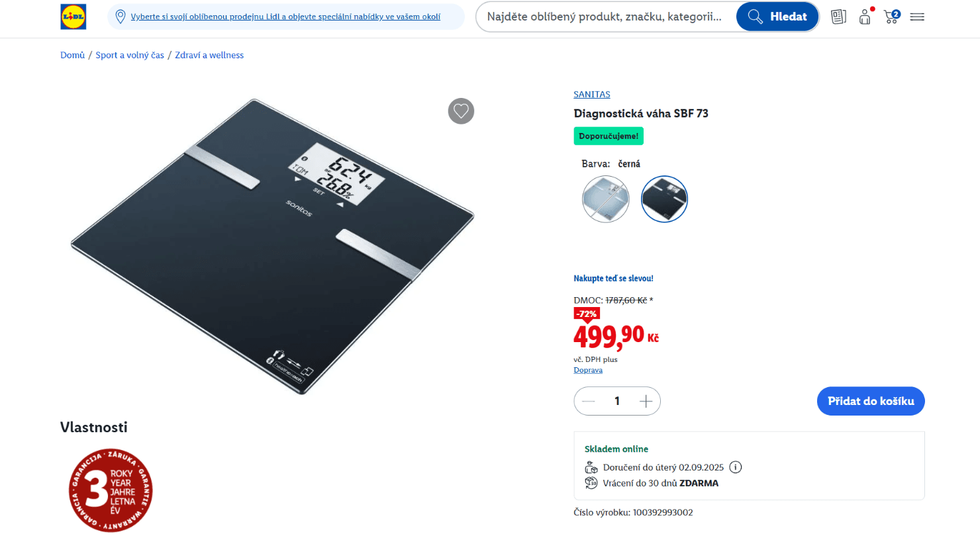
Task: Click the delivery info icon
Action: (735, 467)
